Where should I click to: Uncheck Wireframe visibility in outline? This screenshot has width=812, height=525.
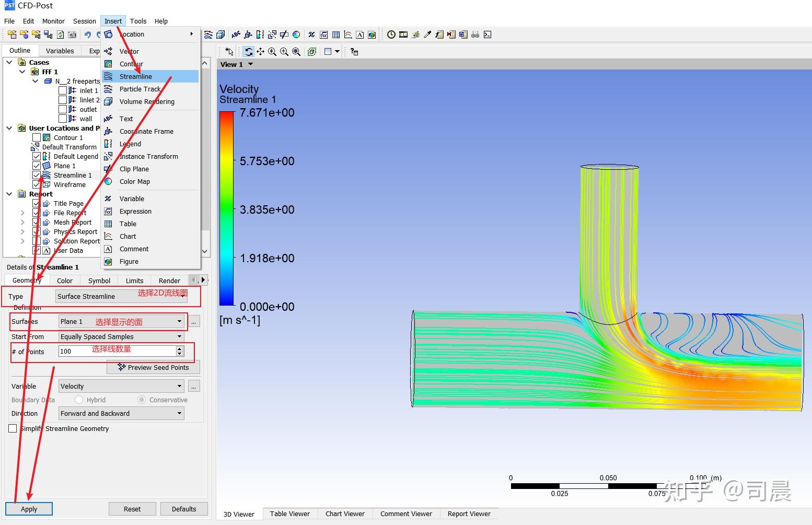[x=37, y=184]
